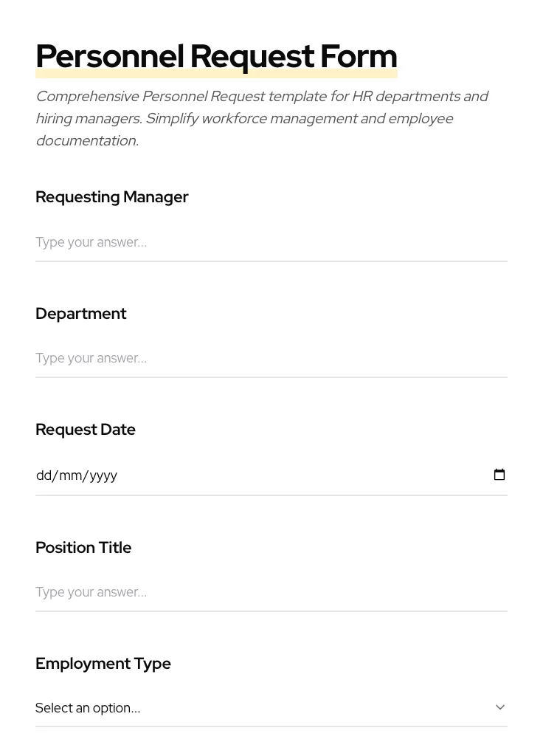Click the italic template description text
This screenshot has width=543, height=756.
(x=262, y=118)
